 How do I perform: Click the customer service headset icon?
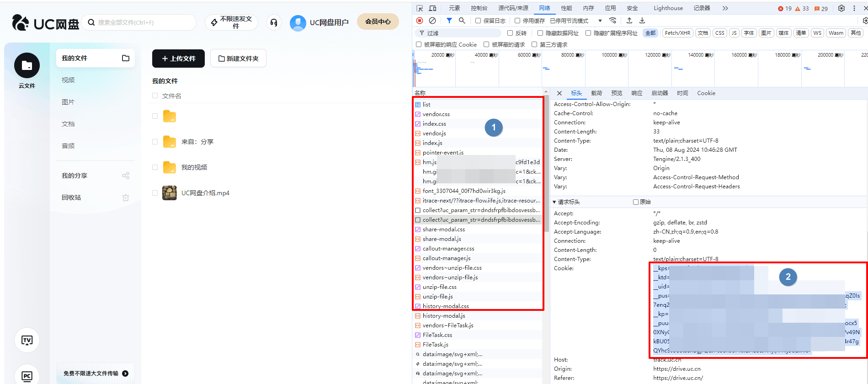coord(274,22)
